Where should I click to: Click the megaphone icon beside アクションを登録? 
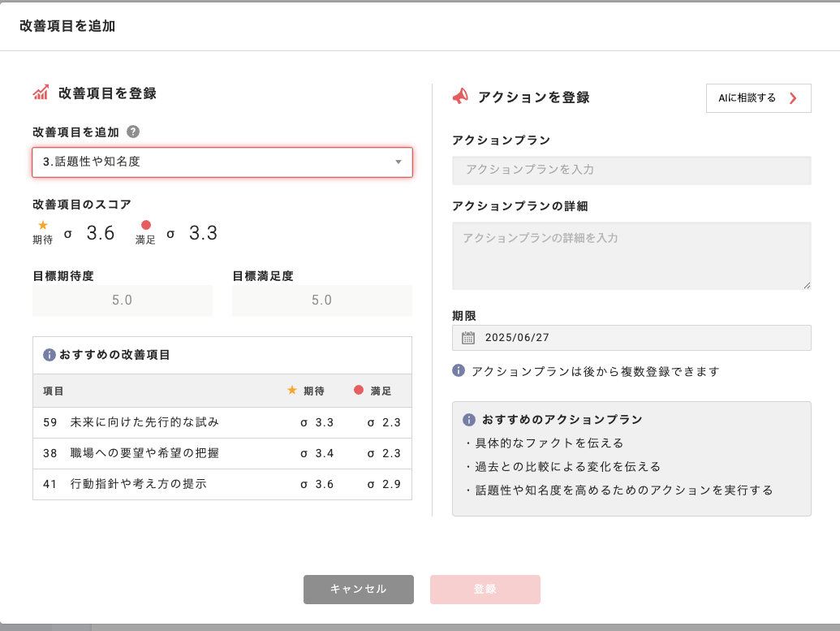click(x=460, y=97)
